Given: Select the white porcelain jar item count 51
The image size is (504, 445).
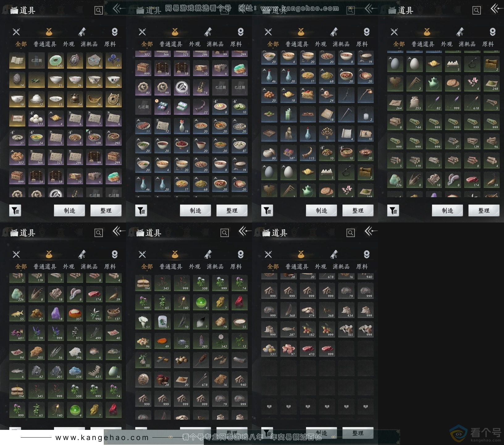Looking at the screenshot, I should coord(162,322).
